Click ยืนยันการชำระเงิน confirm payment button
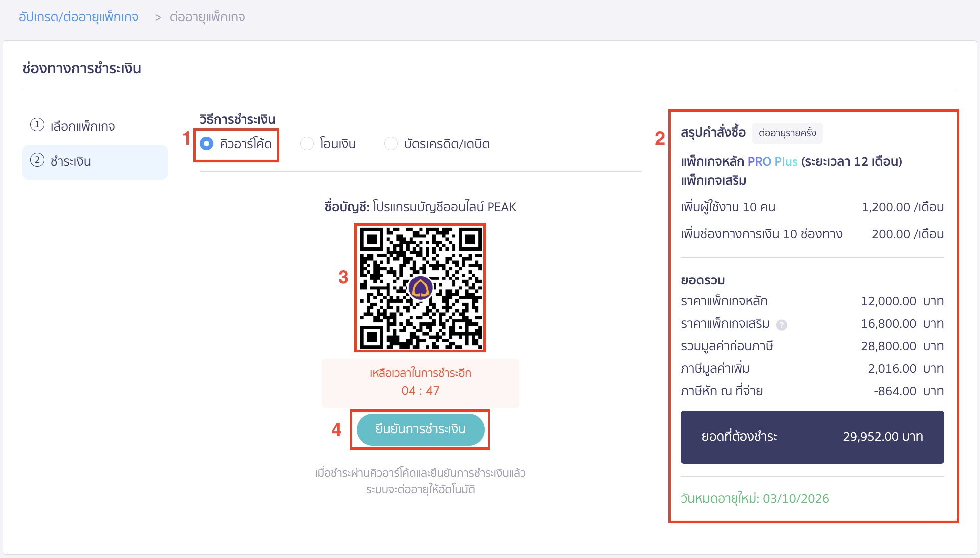 click(x=420, y=429)
